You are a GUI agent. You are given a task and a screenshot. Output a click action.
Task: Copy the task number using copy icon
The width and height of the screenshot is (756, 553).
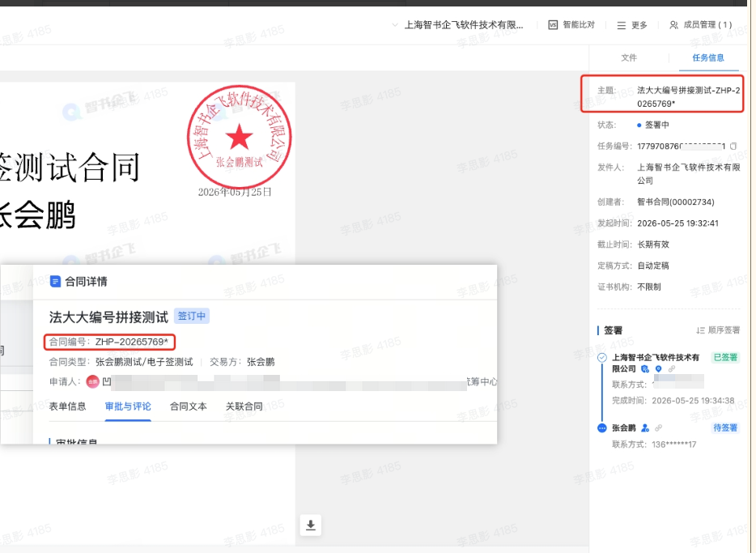[733, 146]
